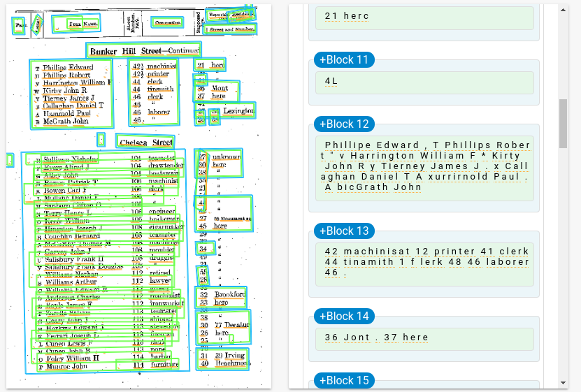The height and width of the screenshot is (392, 581).
Task: Click the 'Full Name' header box
Action: coord(76,24)
